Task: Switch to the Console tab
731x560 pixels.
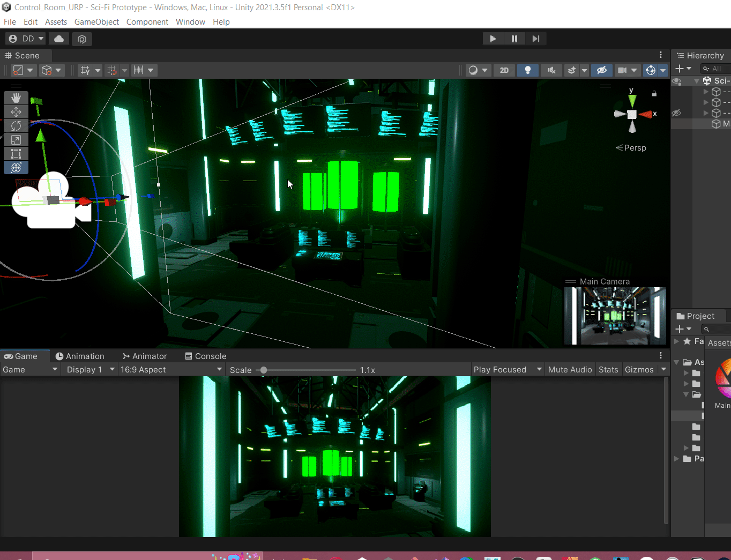Action: pyautogui.click(x=205, y=356)
